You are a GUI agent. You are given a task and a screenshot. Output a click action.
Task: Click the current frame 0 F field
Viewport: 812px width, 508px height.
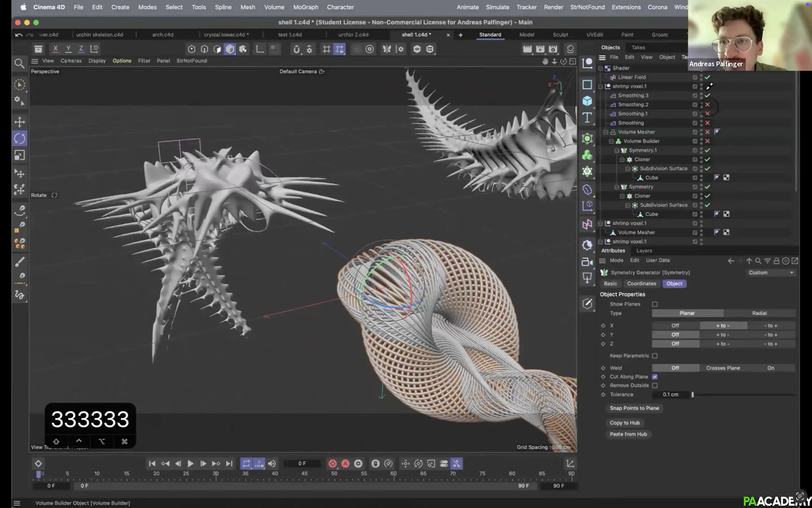click(x=302, y=464)
